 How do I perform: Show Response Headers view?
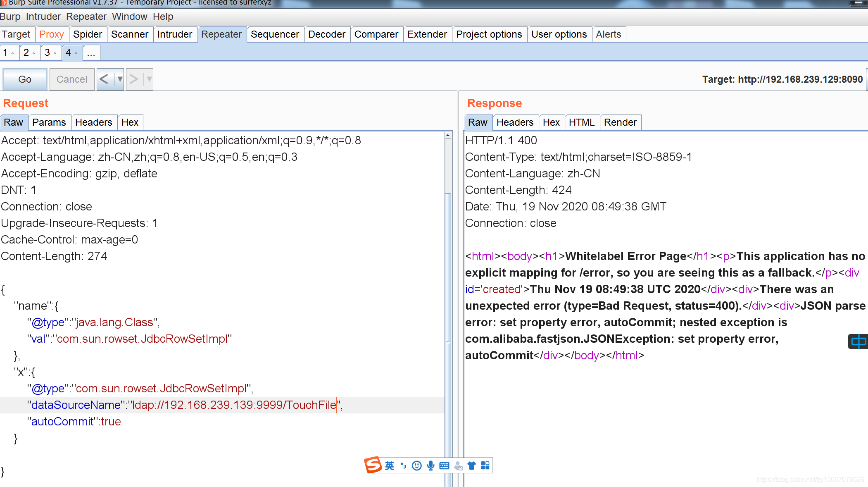coord(515,122)
